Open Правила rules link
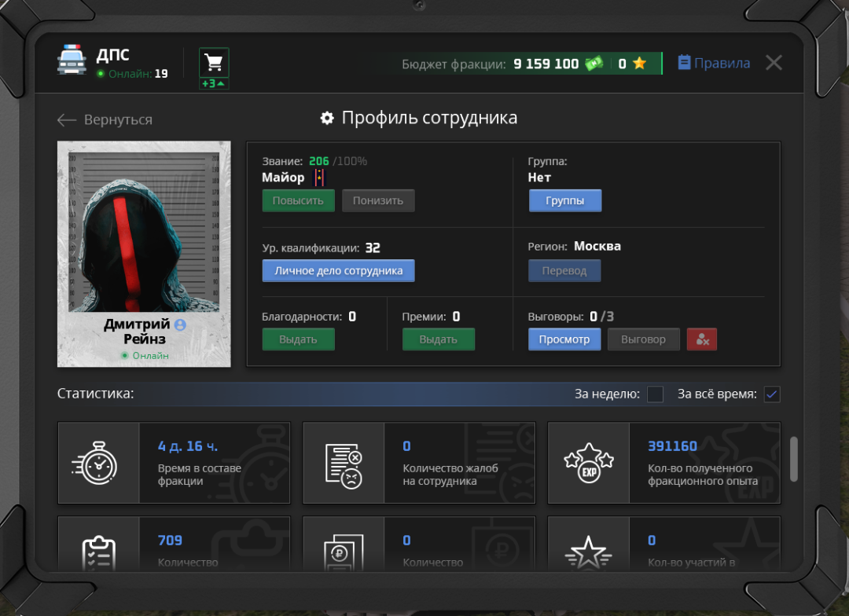The height and width of the screenshot is (616, 849). 714,63
